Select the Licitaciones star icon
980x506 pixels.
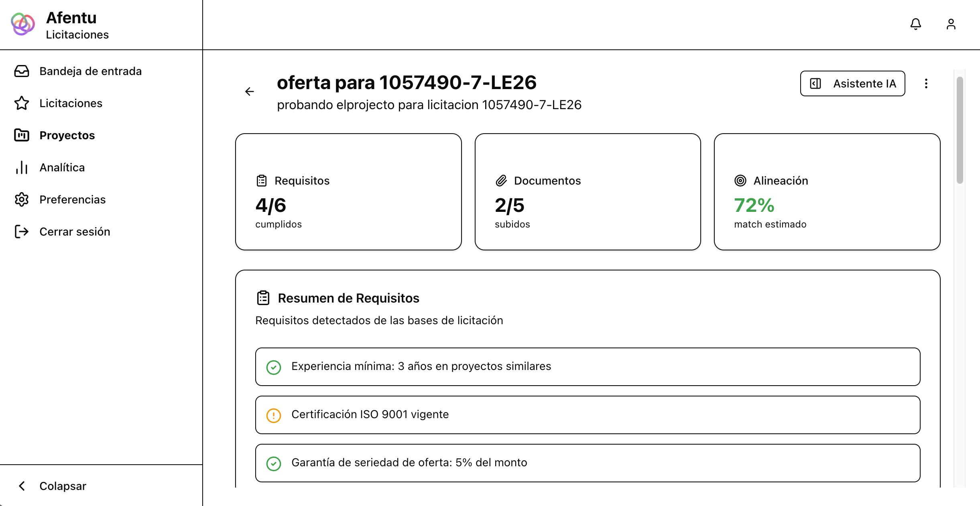pyautogui.click(x=22, y=103)
